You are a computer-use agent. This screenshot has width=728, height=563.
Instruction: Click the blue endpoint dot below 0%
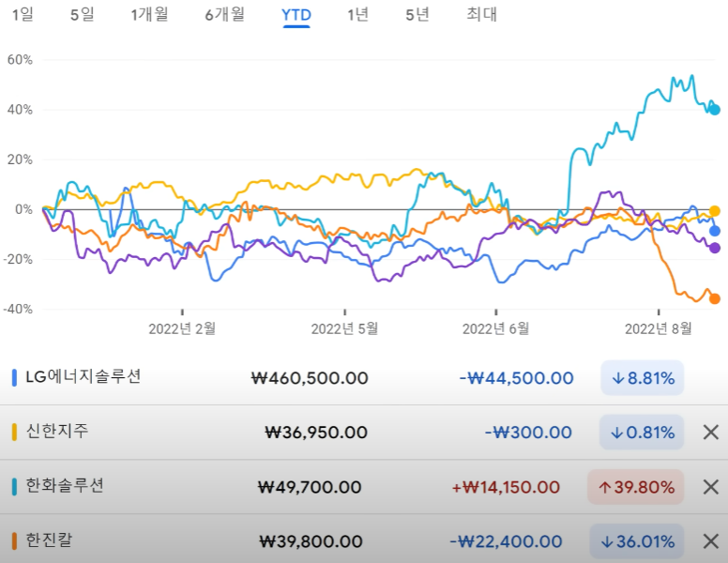715,231
